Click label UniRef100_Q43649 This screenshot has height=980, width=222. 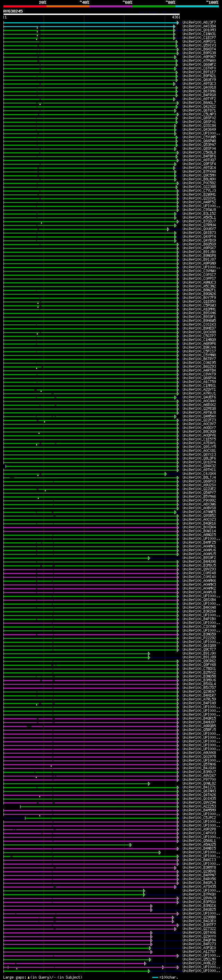coord(199,130)
